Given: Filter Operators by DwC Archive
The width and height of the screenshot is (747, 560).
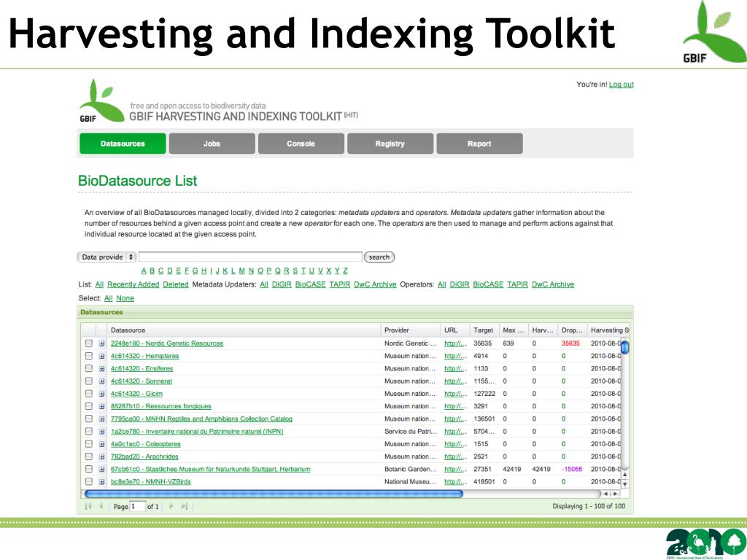Looking at the screenshot, I should click(553, 284).
